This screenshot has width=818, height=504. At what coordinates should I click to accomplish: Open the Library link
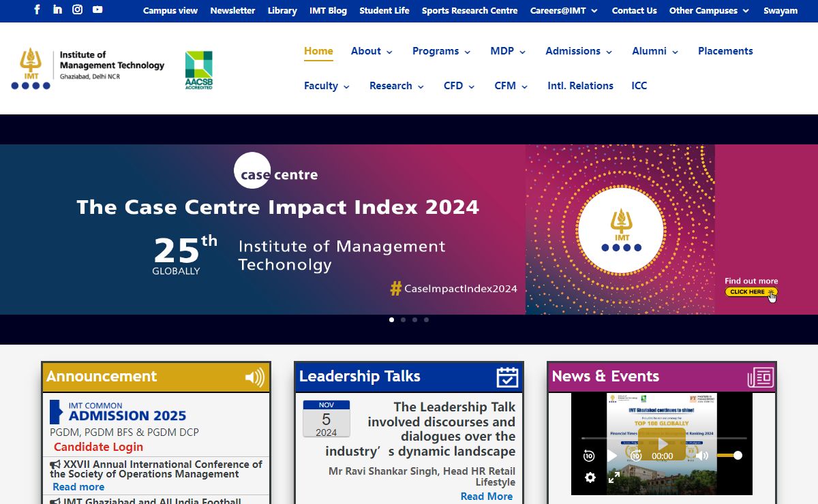pyautogui.click(x=282, y=10)
